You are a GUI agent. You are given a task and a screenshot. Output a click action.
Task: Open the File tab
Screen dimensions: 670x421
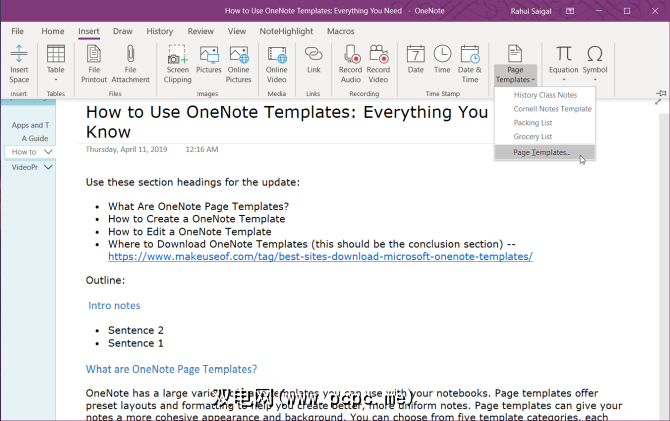18,31
